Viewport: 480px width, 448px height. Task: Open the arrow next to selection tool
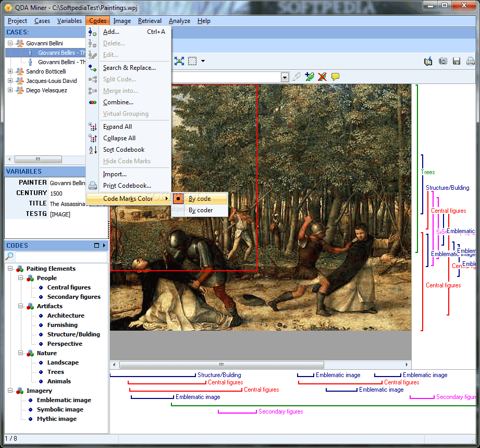(203, 61)
